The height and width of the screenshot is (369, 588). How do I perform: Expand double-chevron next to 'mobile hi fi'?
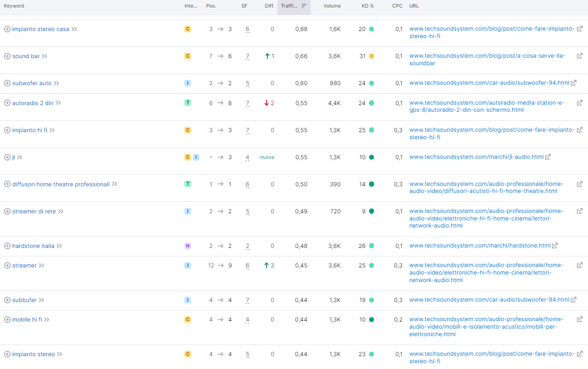[x=47, y=319]
